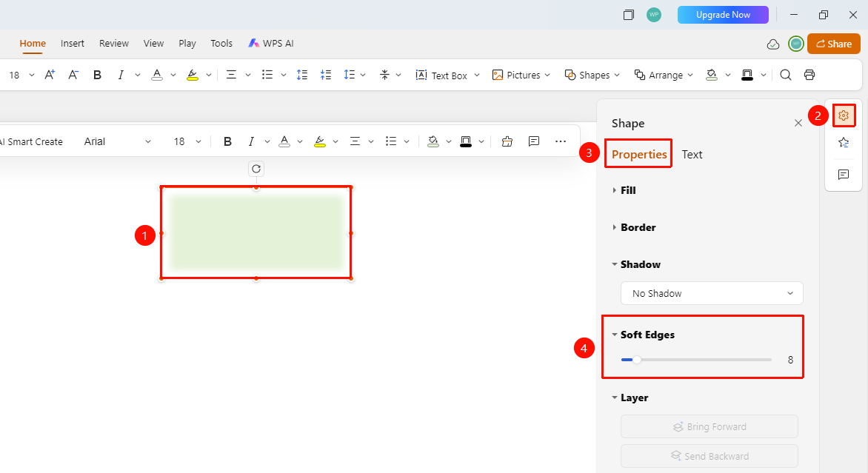Click the rotate handle above the shape
The height and width of the screenshot is (473, 868).
click(256, 169)
